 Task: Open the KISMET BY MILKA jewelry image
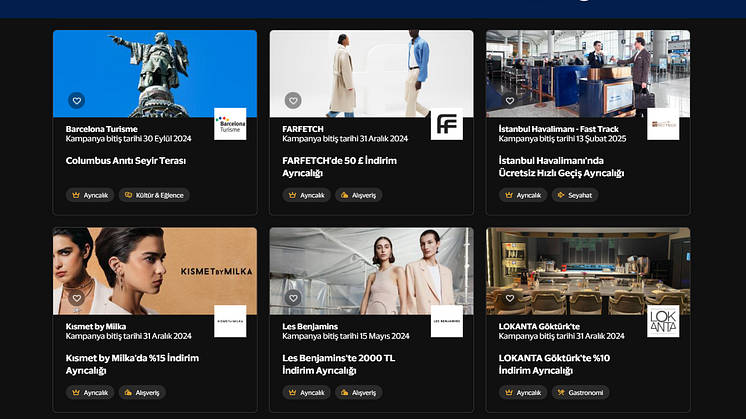tap(155, 271)
